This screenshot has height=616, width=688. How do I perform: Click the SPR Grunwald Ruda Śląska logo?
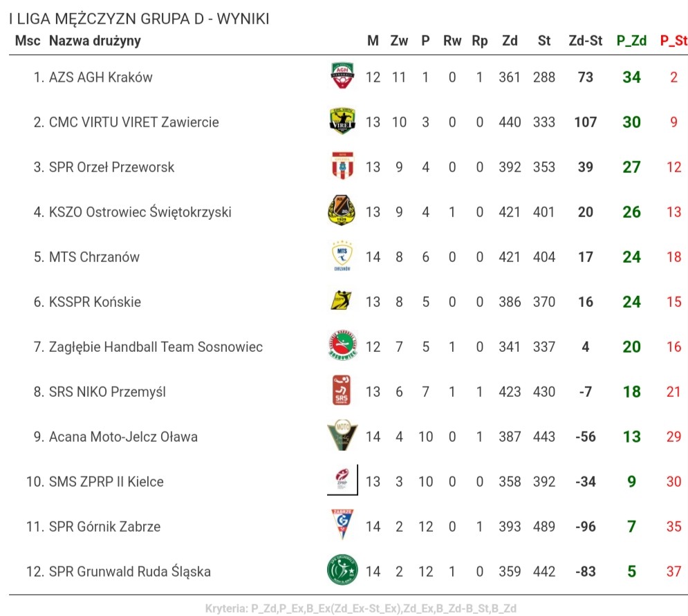pyautogui.click(x=342, y=571)
